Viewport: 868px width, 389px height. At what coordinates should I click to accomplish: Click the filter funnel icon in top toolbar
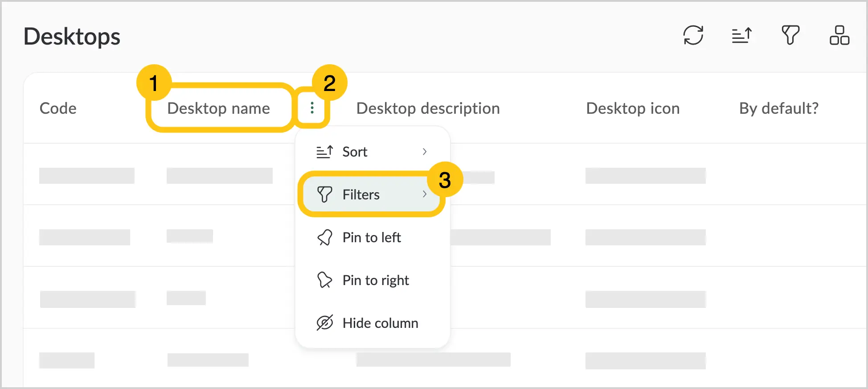(x=790, y=35)
